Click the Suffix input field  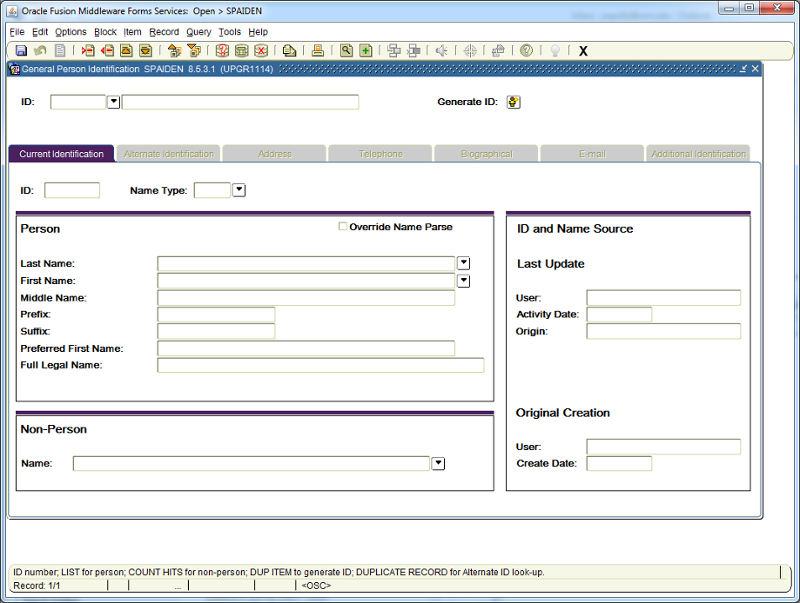click(x=216, y=331)
